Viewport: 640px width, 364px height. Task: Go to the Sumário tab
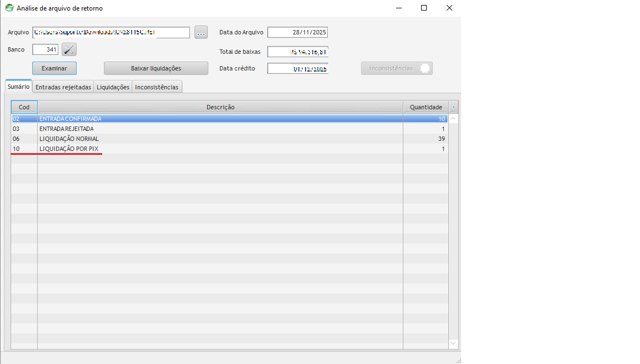(19, 87)
